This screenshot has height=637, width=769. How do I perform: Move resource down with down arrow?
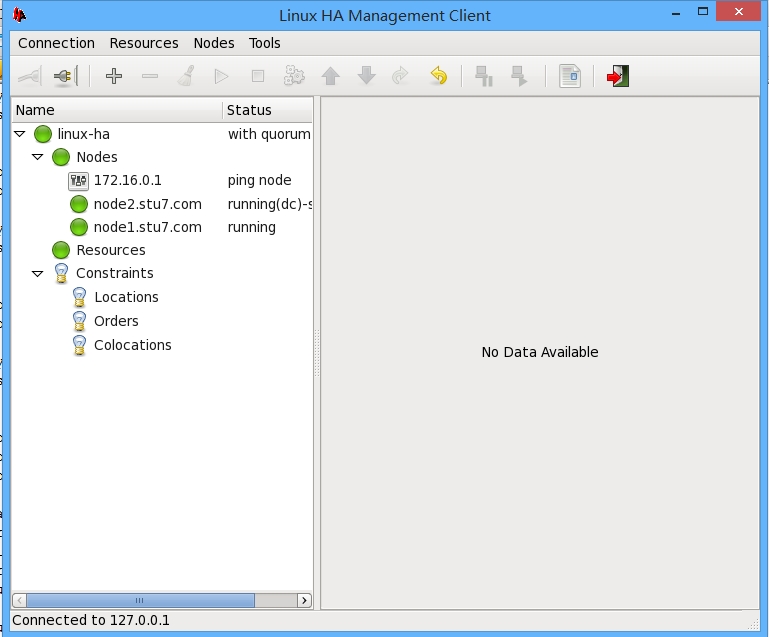pos(366,76)
